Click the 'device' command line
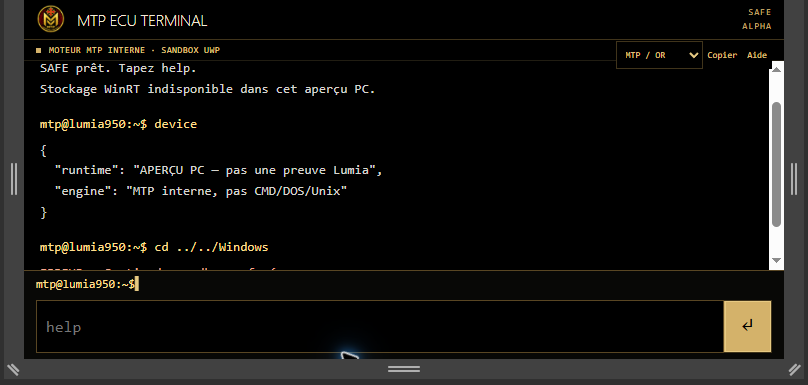Screen dimensions: 808x385 pyautogui.click(x=119, y=124)
